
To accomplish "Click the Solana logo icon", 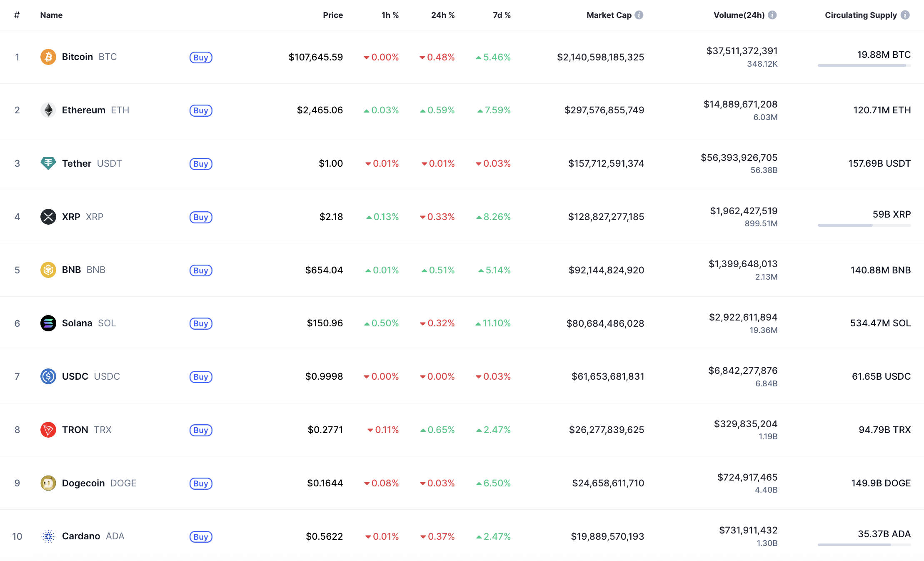I will tap(48, 323).
